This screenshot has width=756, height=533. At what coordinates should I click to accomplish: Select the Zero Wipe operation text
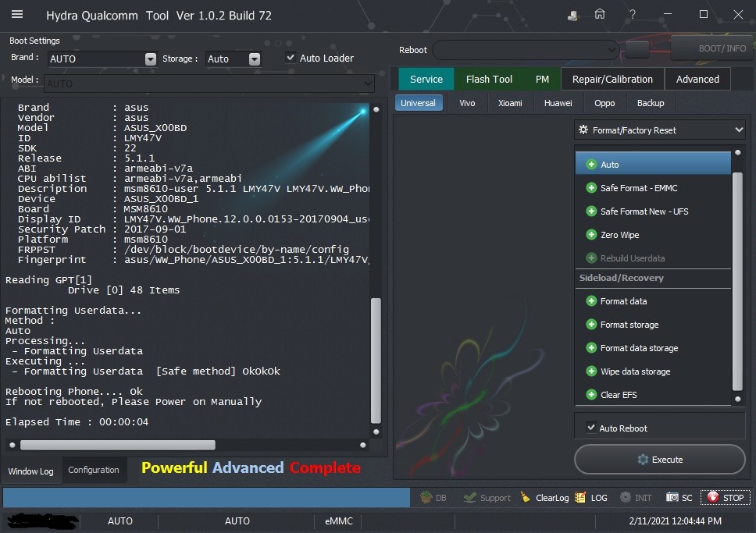pos(619,235)
